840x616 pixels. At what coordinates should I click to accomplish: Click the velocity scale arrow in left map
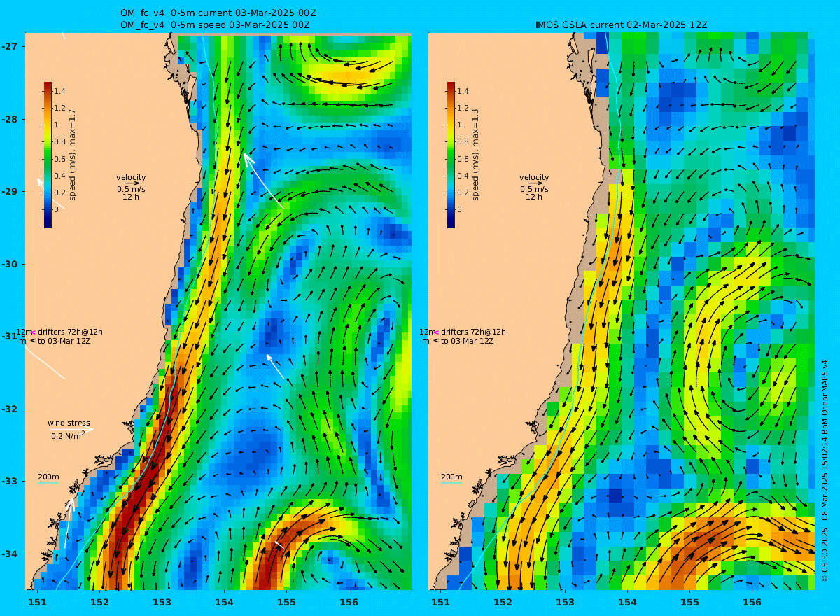(x=132, y=183)
